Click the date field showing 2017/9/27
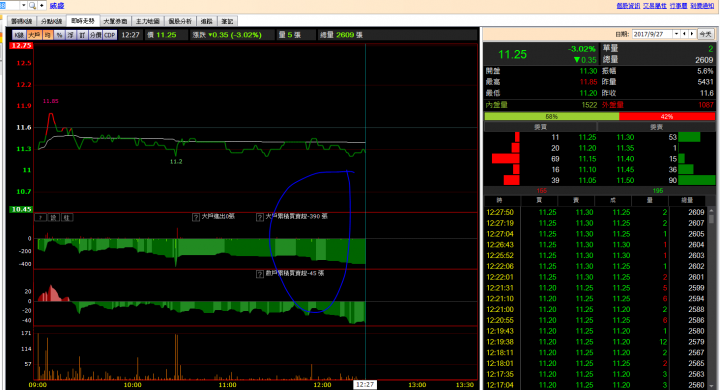 652,34
